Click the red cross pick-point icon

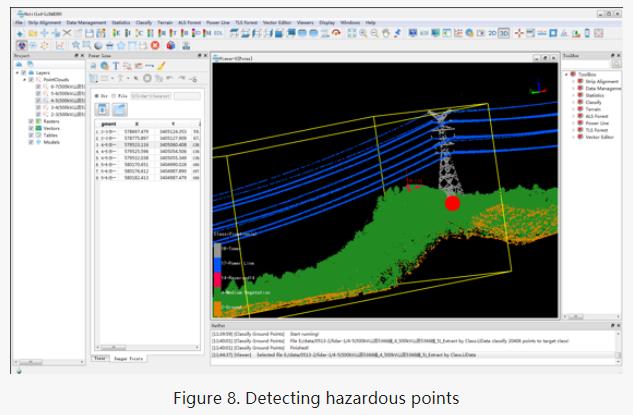pos(519,34)
